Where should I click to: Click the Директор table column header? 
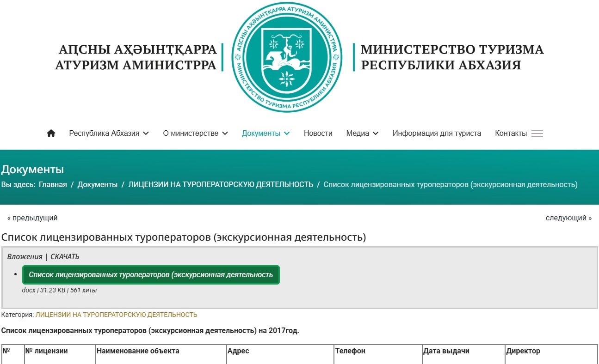[523, 351]
